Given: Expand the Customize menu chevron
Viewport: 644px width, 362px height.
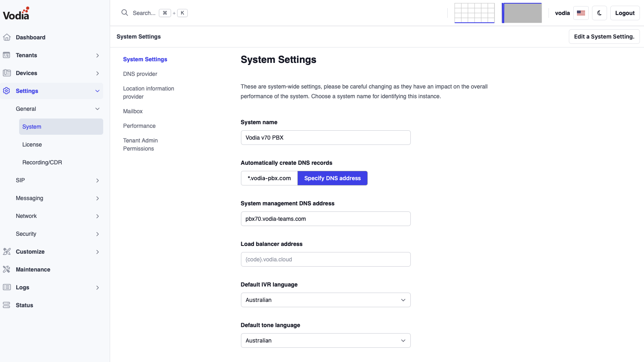Looking at the screenshot, I should tap(98, 252).
